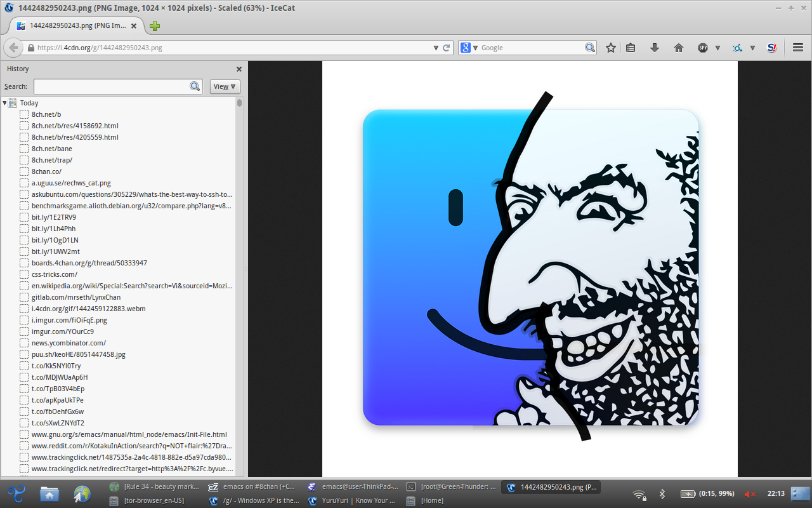Screen dimensions: 812x508
Task: Bookmark this page with the star icon
Action: pyautogui.click(x=611, y=48)
